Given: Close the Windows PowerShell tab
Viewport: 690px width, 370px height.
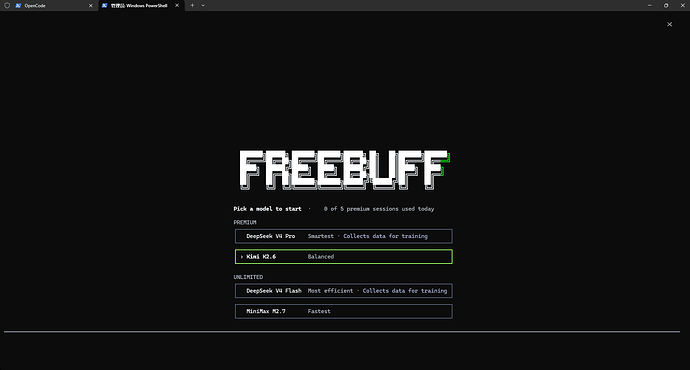Looking at the screenshot, I should pos(177,5).
